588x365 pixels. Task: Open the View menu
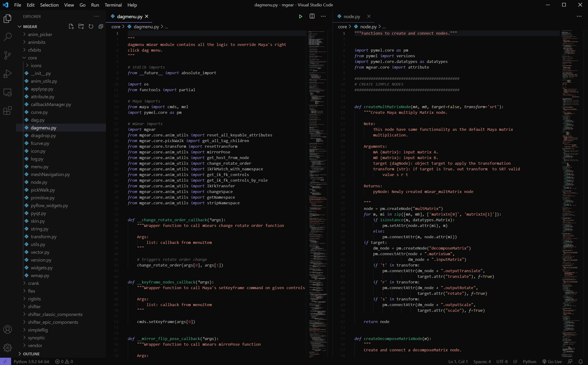tap(69, 5)
